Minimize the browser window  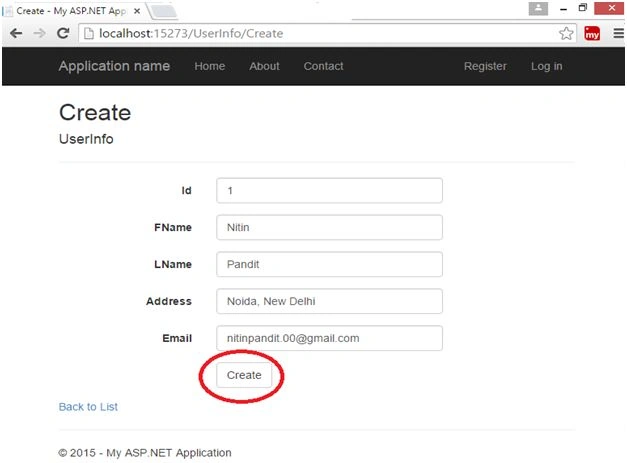[563, 9]
